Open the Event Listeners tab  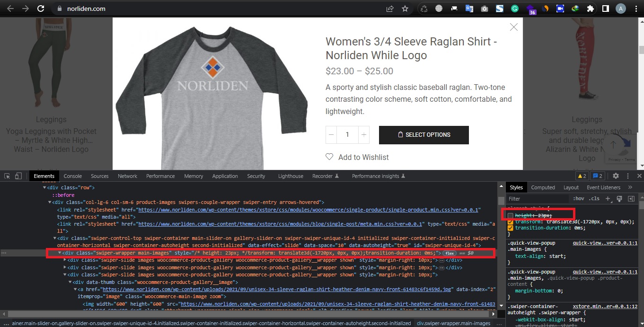604,187
